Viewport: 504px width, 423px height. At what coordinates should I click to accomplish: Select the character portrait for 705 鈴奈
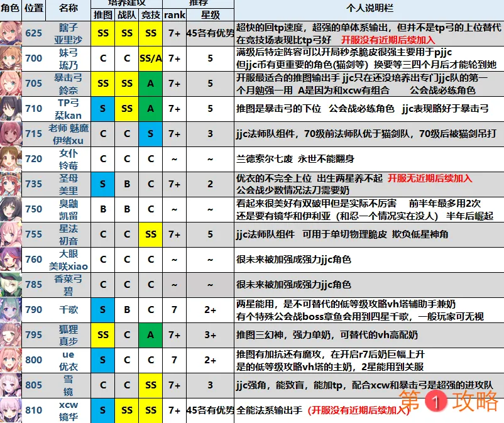click(x=11, y=84)
